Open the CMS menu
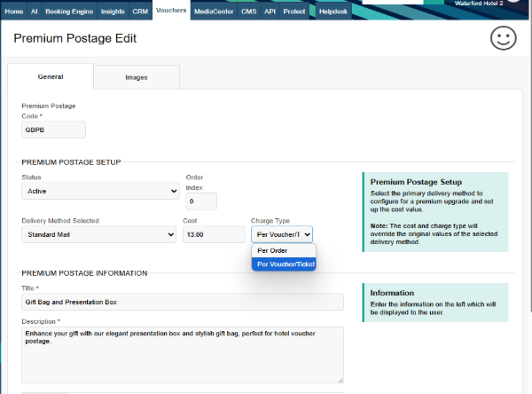 coord(248,12)
